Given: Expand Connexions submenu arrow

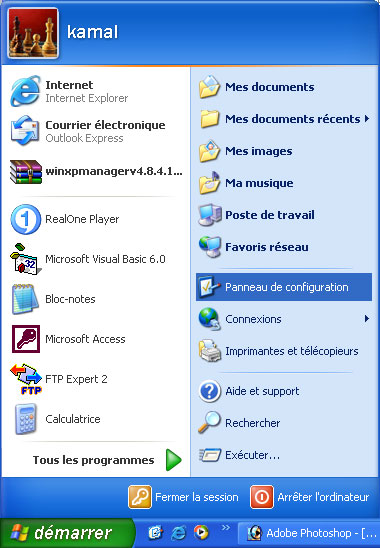Looking at the screenshot, I should point(367,319).
